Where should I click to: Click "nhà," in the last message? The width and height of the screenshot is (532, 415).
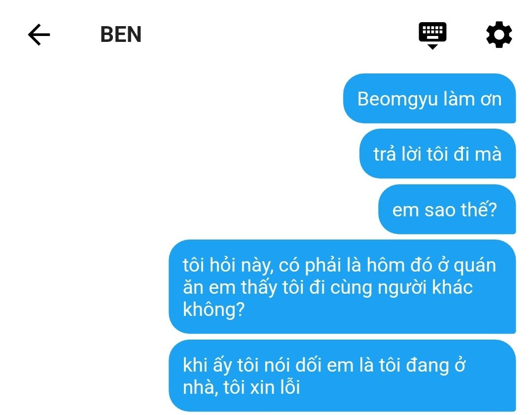point(201,387)
